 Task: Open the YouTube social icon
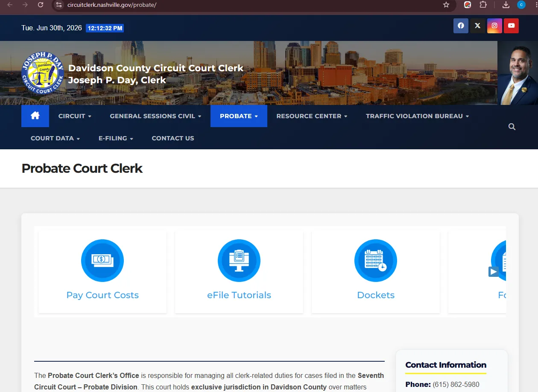pos(511,26)
